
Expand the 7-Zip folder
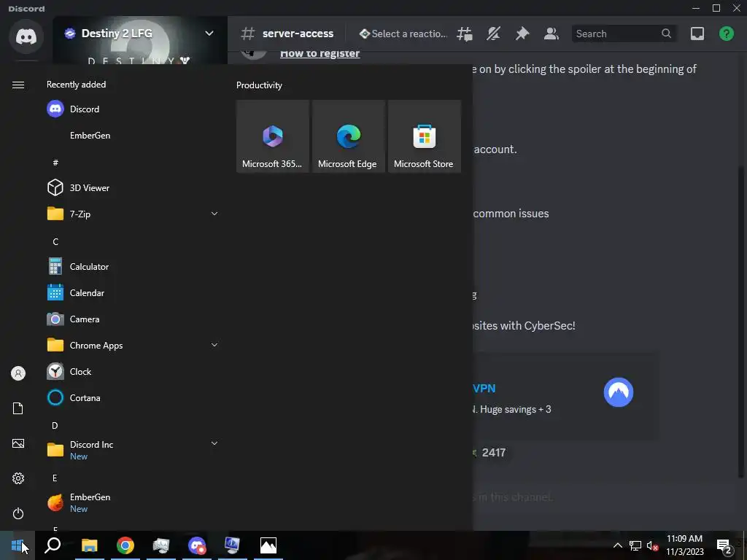pos(133,214)
